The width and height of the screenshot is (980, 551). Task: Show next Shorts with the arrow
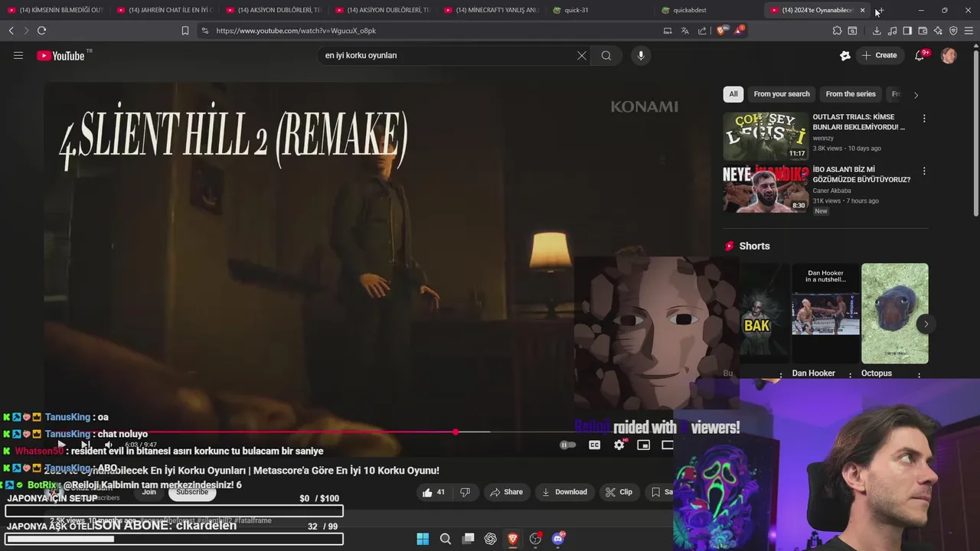point(926,324)
